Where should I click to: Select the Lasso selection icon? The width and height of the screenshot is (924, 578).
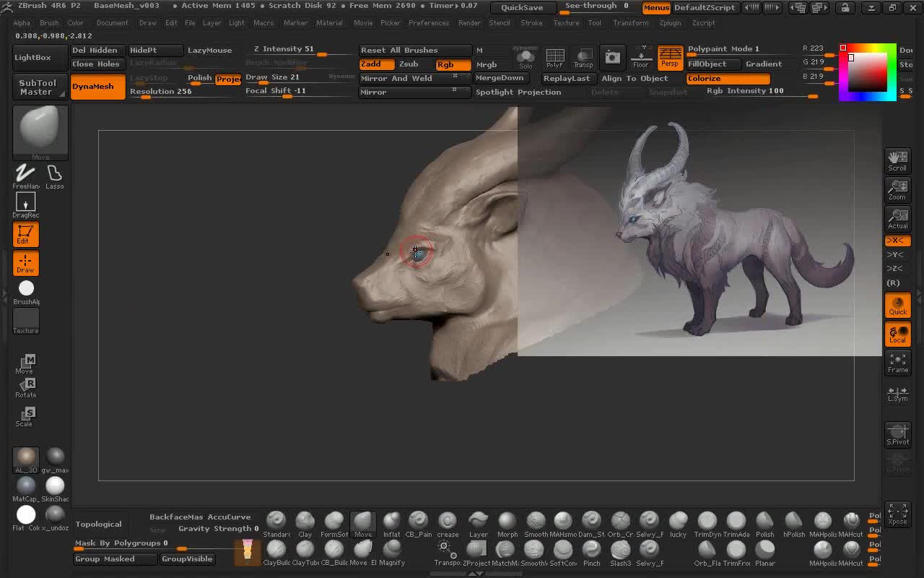coord(54,176)
